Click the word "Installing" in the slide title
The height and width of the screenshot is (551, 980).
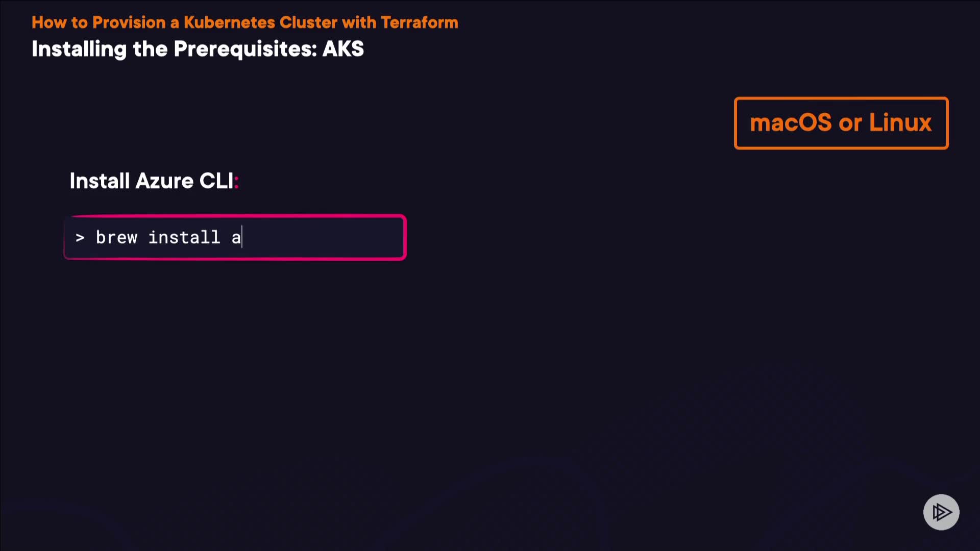[79, 49]
